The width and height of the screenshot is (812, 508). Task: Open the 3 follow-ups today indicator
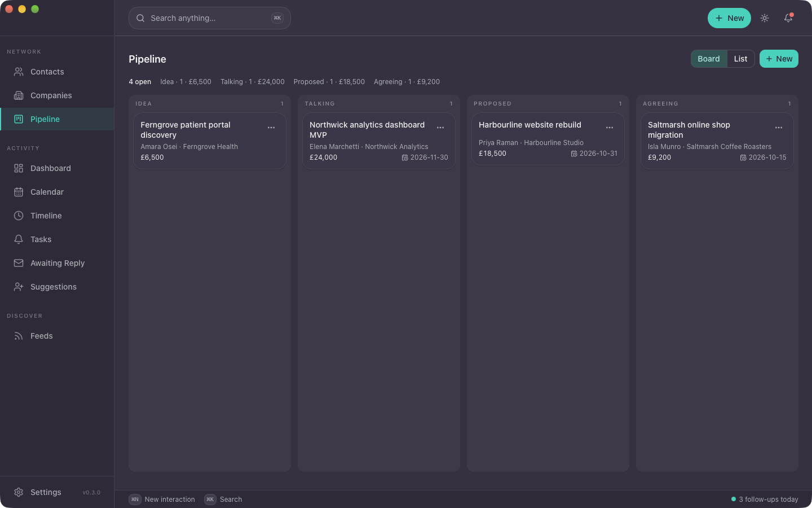point(765,500)
